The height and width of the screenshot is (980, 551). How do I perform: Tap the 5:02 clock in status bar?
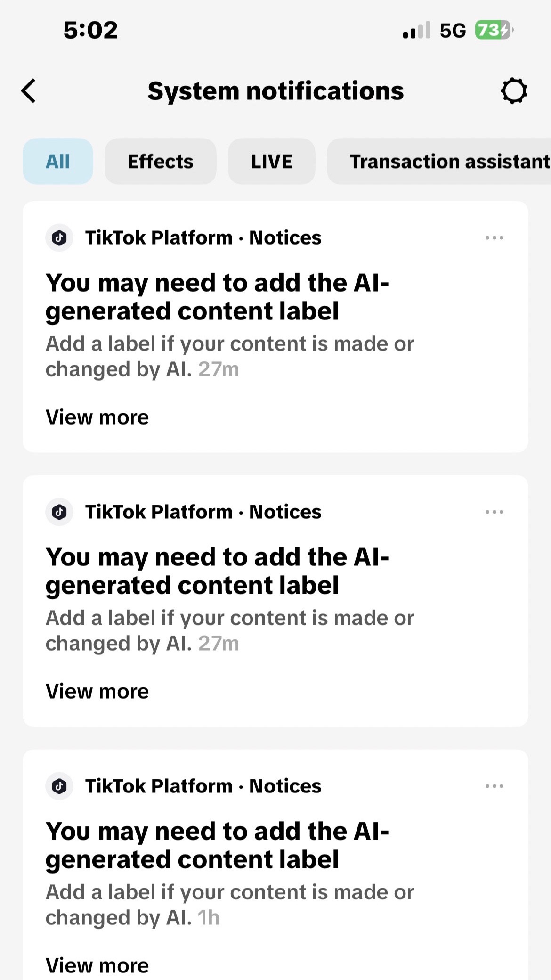click(90, 30)
